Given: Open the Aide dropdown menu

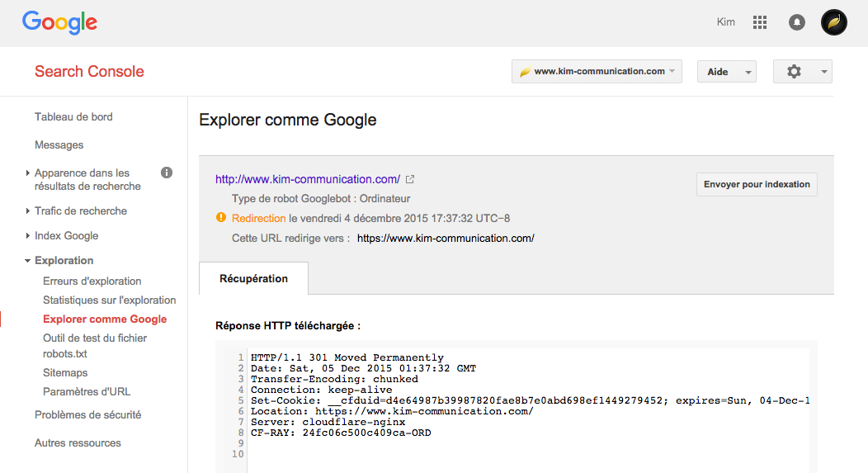Looking at the screenshot, I should (726, 72).
